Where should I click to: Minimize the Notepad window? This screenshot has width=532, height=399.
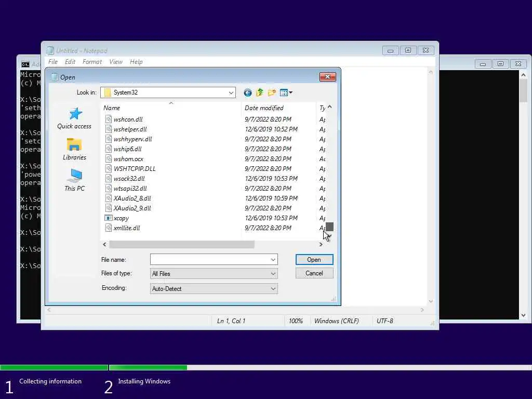click(x=391, y=50)
